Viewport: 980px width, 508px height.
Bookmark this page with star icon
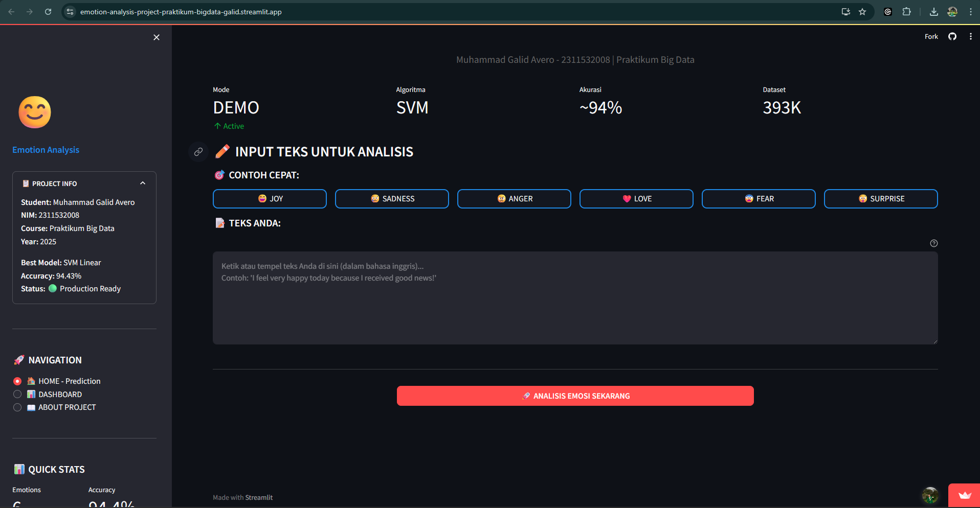862,12
